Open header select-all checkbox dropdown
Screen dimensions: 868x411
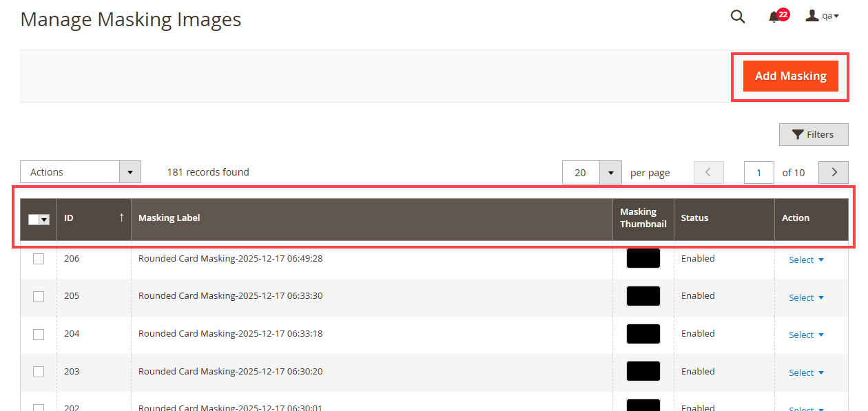(x=44, y=219)
